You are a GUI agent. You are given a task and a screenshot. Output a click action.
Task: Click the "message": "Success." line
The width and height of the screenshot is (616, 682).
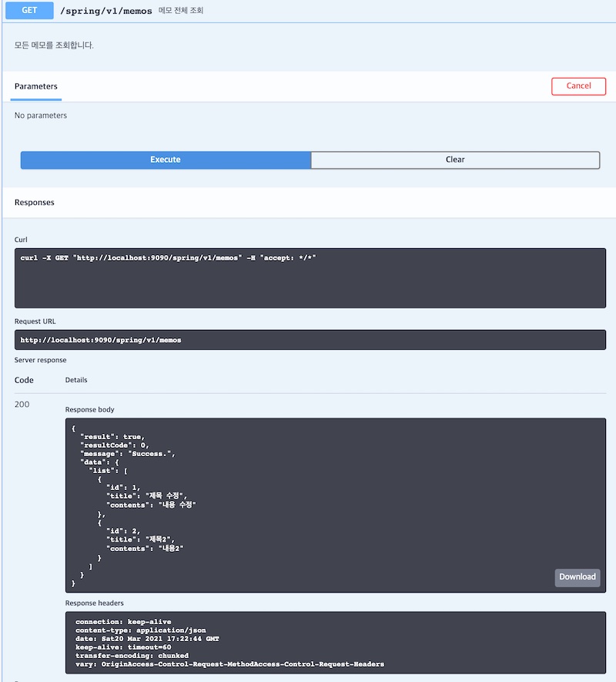127,454
